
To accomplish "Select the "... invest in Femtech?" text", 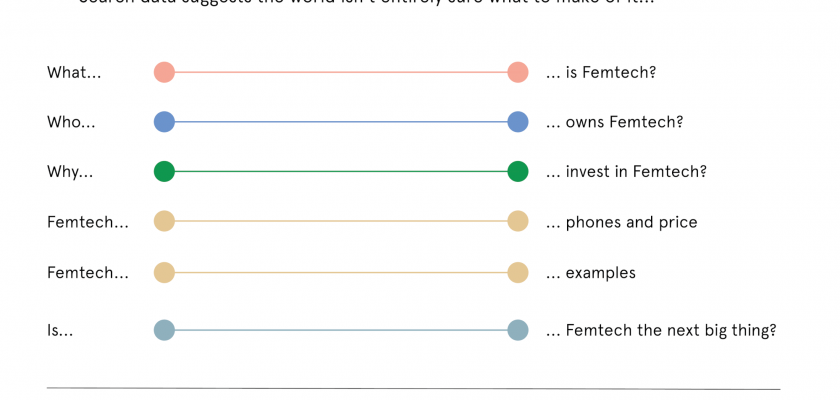I will coord(626,173).
